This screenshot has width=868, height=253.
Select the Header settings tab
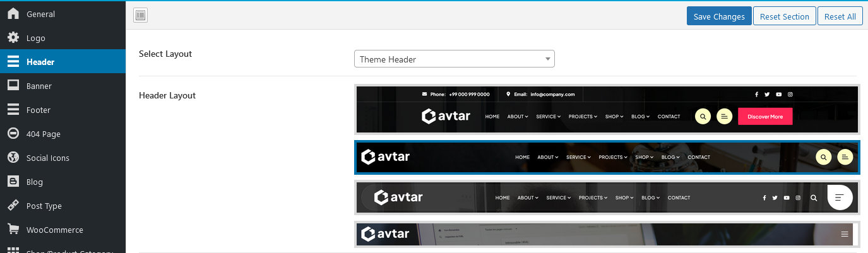pos(63,62)
